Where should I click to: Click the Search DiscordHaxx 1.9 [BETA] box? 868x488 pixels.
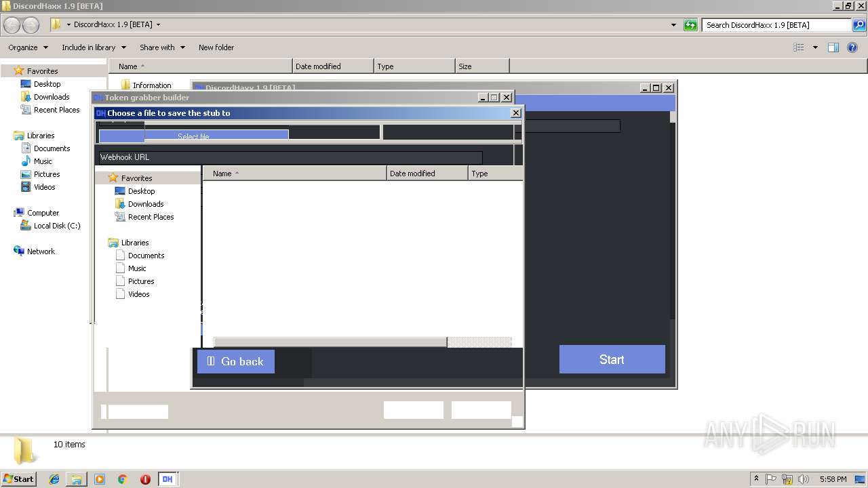tap(776, 25)
